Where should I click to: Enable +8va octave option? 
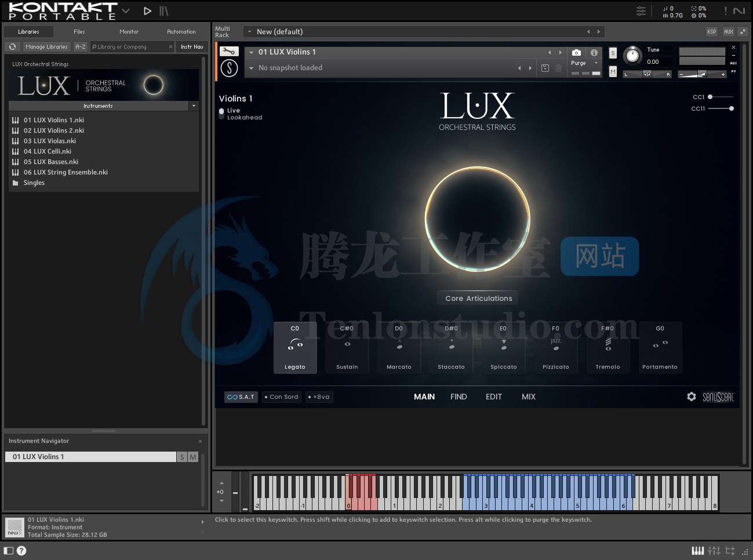319,397
